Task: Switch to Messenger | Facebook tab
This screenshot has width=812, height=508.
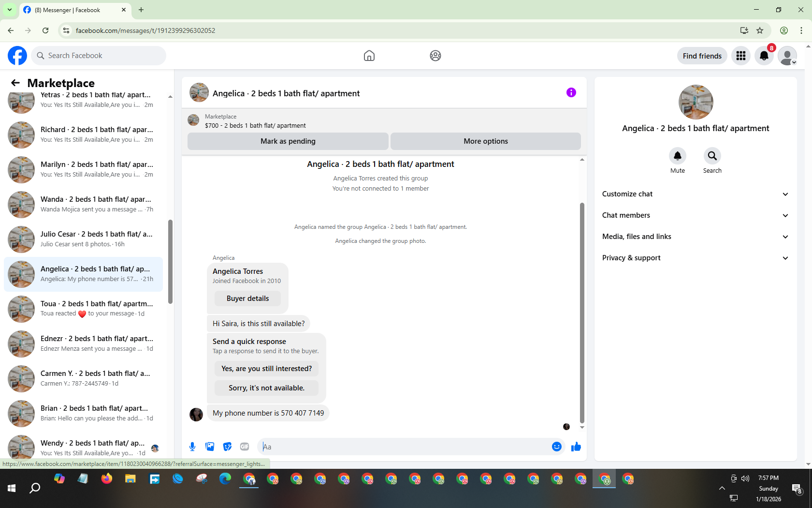Action: (x=75, y=10)
